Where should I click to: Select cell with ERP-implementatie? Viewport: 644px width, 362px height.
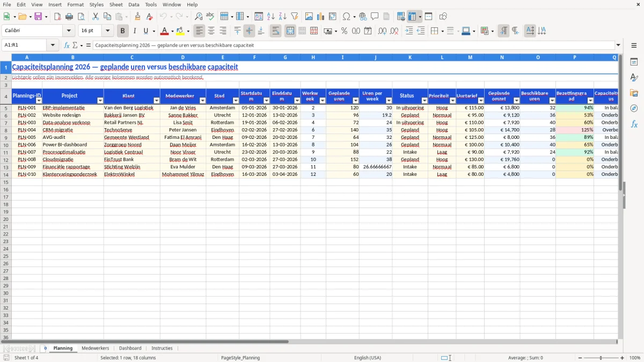point(73,108)
